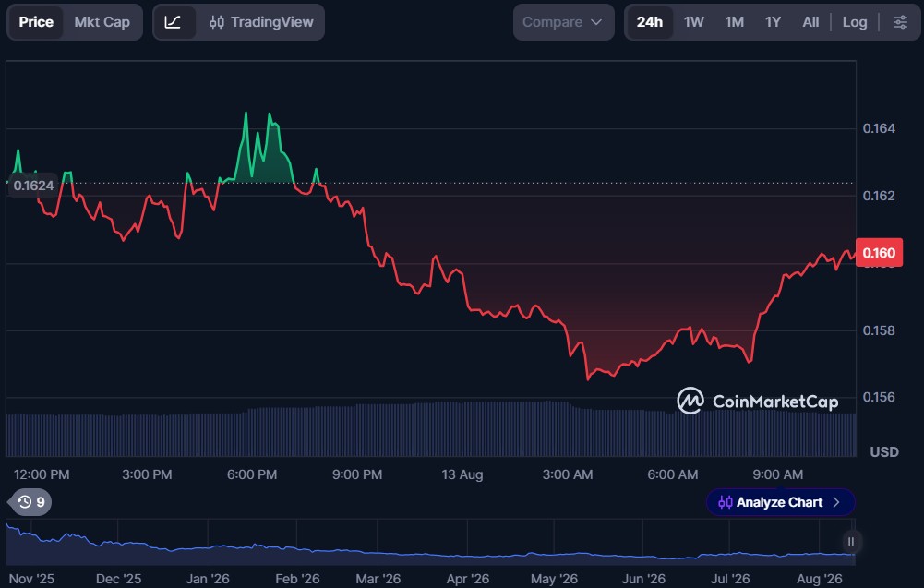Viewport: 924px width, 588px height.
Task: Switch to TradingView chart mode
Action: [261, 22]
